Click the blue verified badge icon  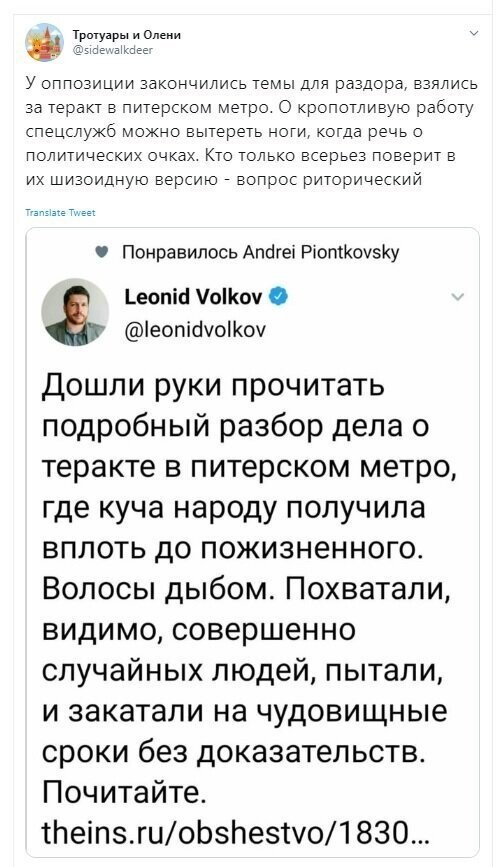(278, 297)
